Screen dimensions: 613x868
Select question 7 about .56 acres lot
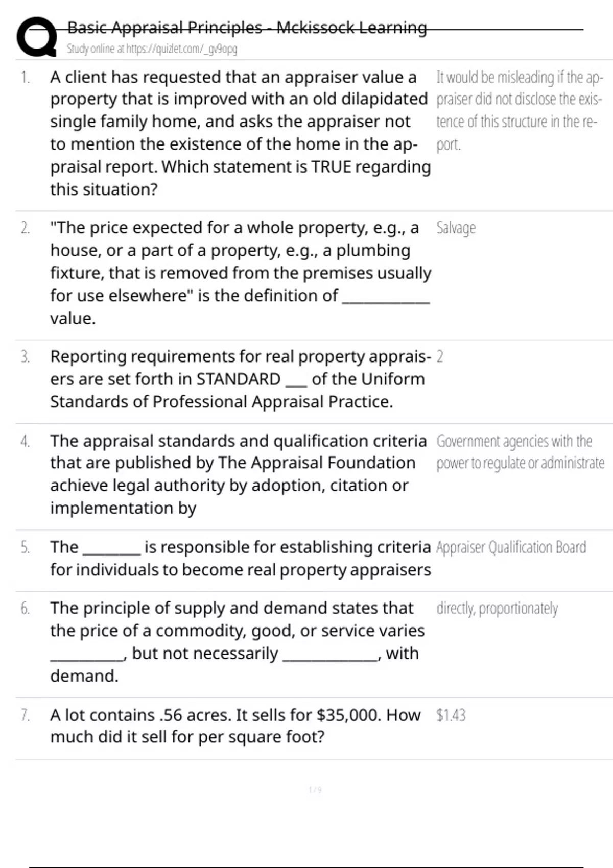click(235, 726)
